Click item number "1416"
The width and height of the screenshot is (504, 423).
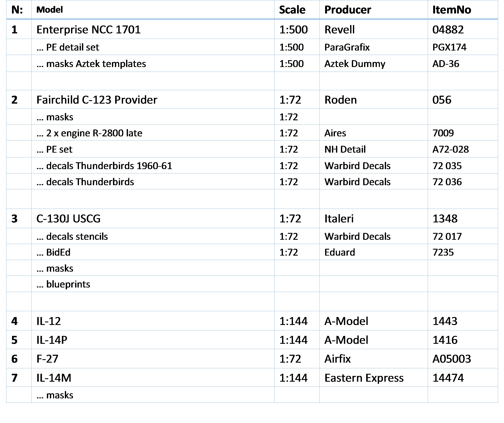coord(445,340)
